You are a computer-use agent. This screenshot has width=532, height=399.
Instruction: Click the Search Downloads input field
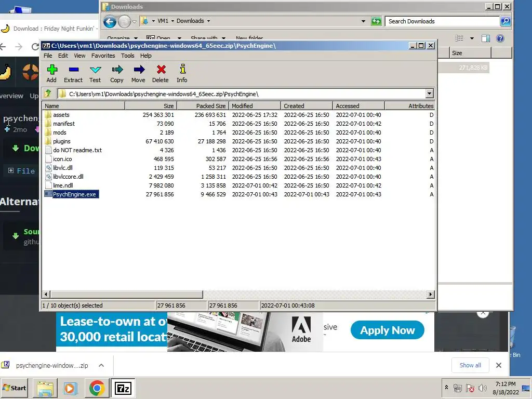(x=442, y=21)
